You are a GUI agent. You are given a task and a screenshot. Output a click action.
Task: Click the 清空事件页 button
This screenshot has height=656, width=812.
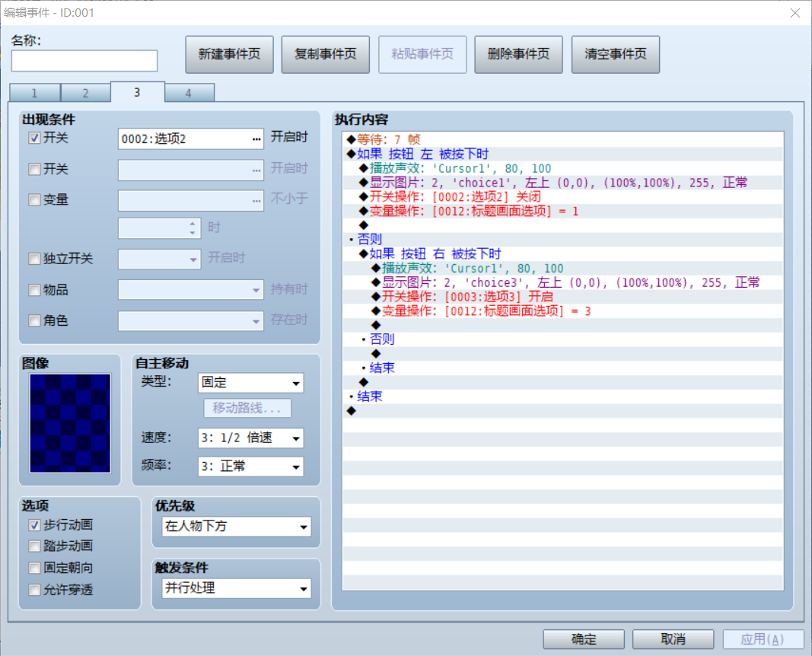[616, 54]
